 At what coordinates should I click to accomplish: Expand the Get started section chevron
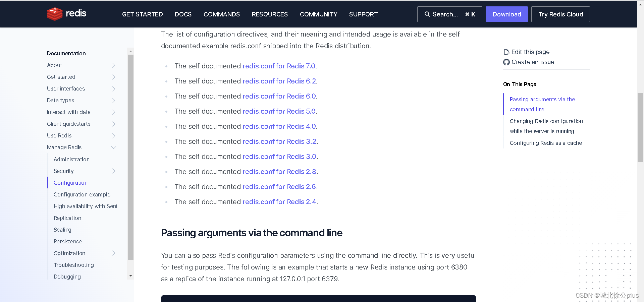click(114, 77)
